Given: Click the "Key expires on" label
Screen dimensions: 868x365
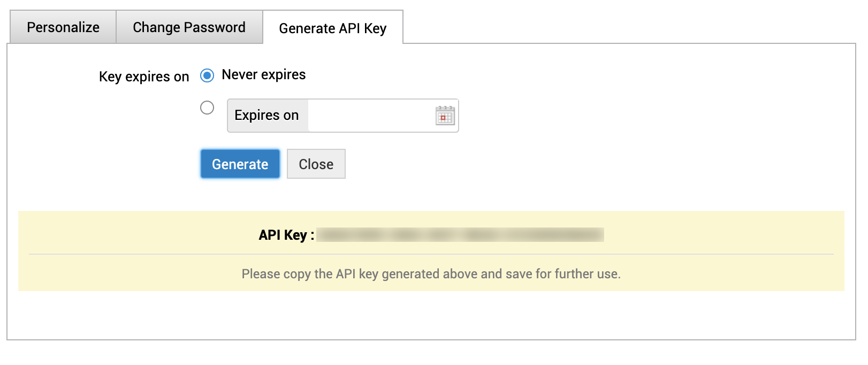Looking at the screenshot, I should click(x=143, y=77).
